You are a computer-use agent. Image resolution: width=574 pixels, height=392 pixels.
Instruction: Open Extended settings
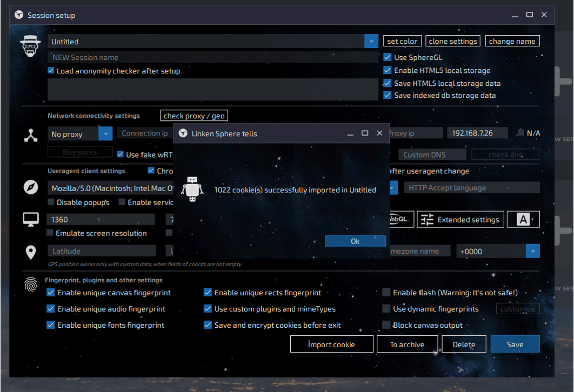tap(460, 219)
